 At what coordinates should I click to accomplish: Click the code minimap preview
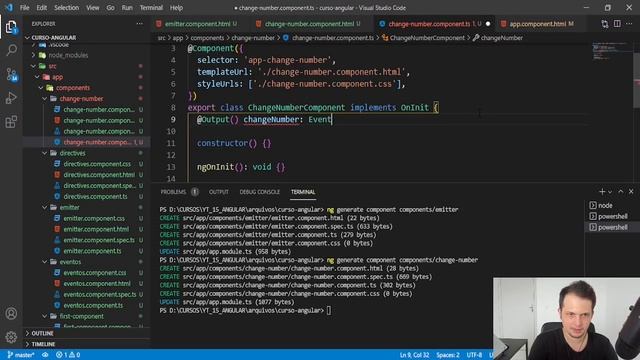[x=611, y=51]
